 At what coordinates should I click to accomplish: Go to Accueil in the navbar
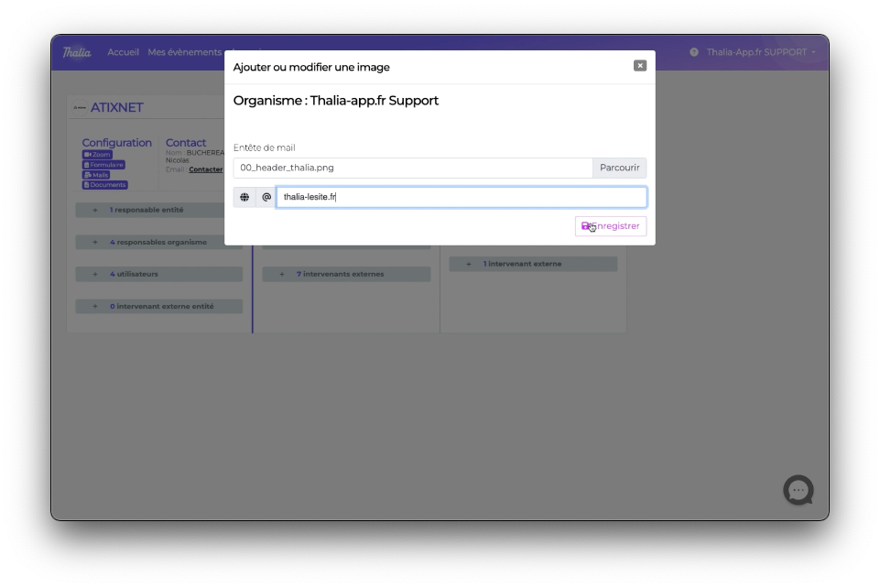point(123,52)
